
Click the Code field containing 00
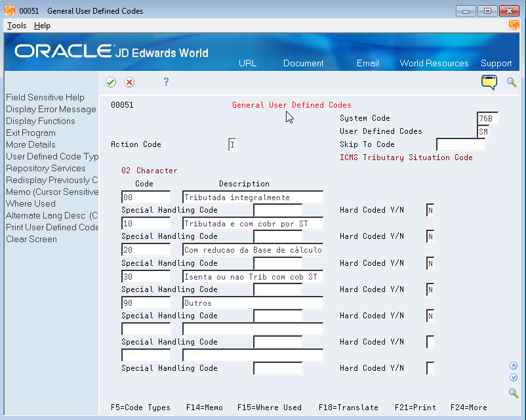[x=146, y=197]
